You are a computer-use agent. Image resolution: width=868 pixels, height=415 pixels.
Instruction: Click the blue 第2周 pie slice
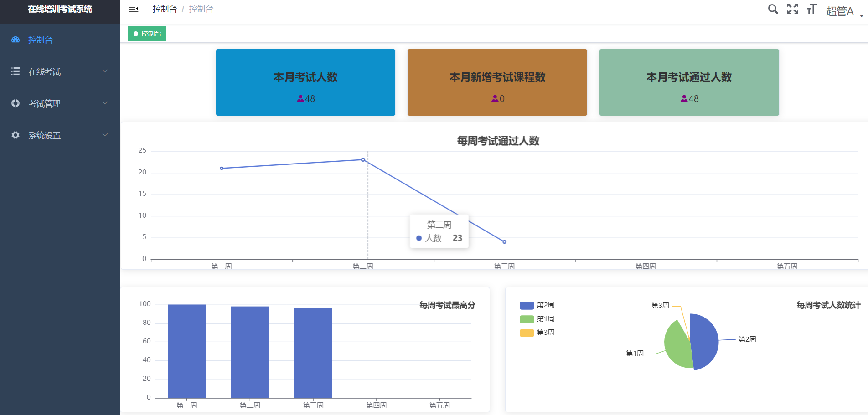706,341
